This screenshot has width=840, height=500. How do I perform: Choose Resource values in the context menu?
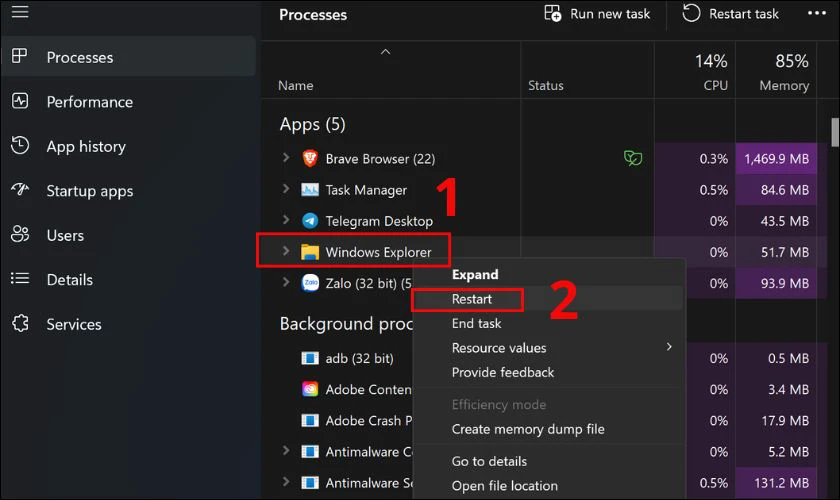pyautogui.click(x=499, y=348)
